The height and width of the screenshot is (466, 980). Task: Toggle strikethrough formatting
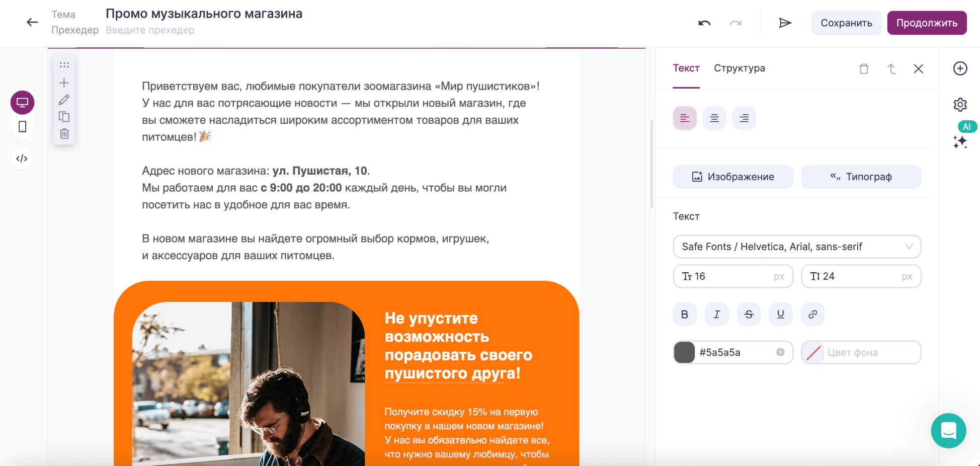tap(749, 315)
